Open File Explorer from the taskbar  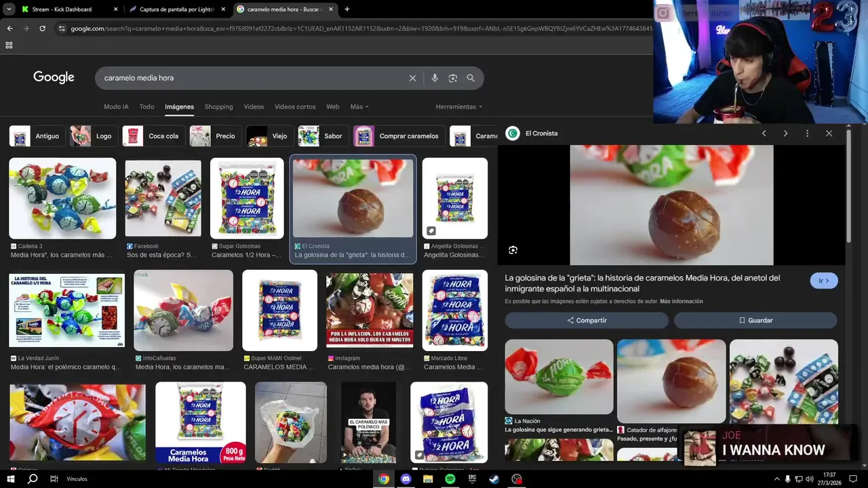(428, 479)
